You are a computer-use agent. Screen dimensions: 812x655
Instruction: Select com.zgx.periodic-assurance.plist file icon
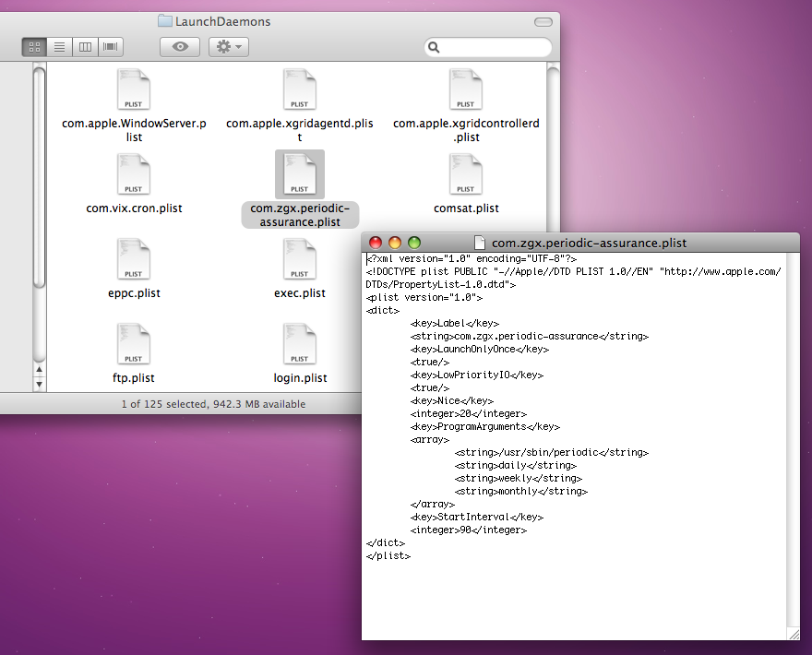click(x=300, y=174)
